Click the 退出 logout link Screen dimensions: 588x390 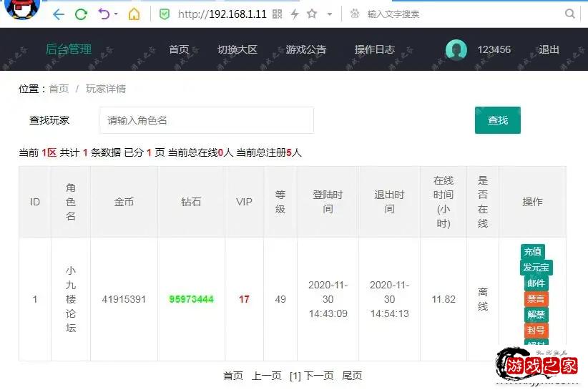pyautogui.click(x=549, y=49)
